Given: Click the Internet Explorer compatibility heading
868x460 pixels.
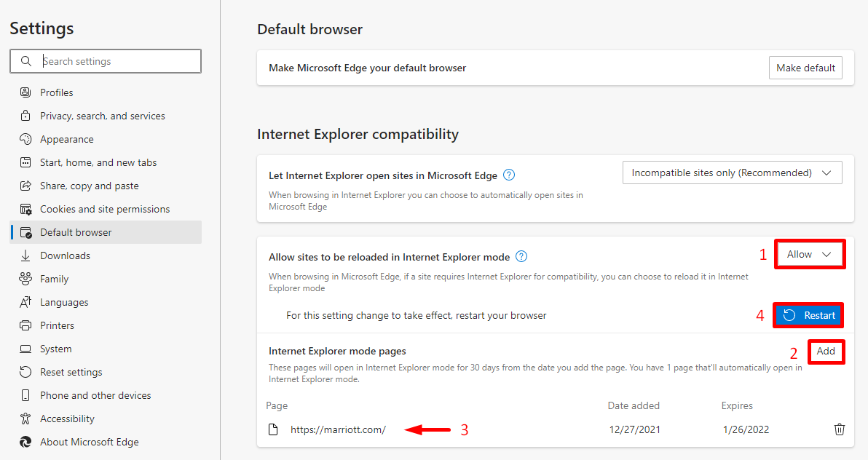Looking at the screenshot, I should pos(358,134).
